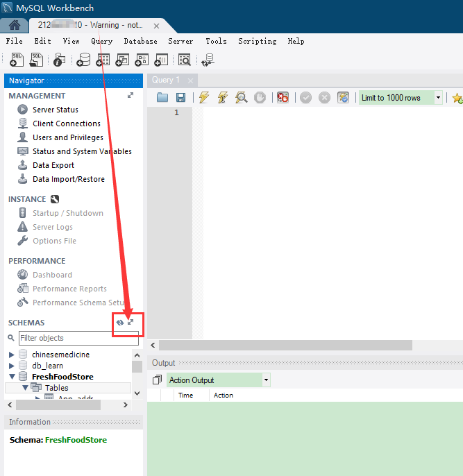Close the connection Warning tab
The width and height of the screenshot is (463, 476).
(x=156, y=26)
